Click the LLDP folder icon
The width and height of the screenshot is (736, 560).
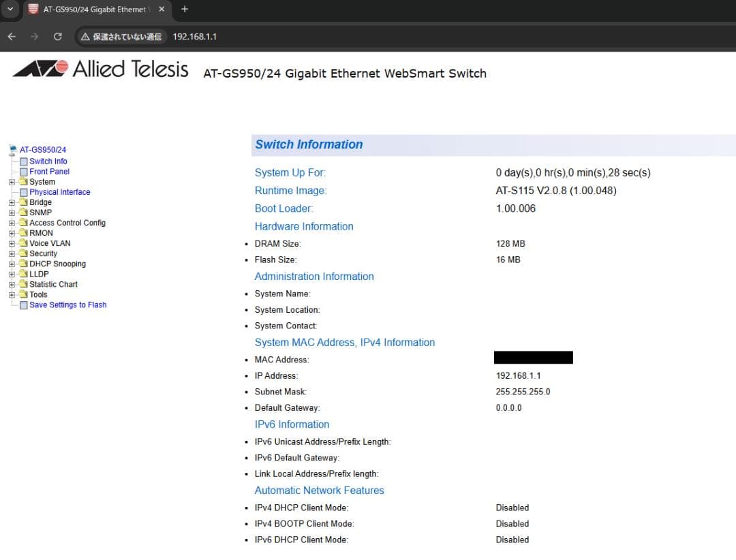[23, 274]
